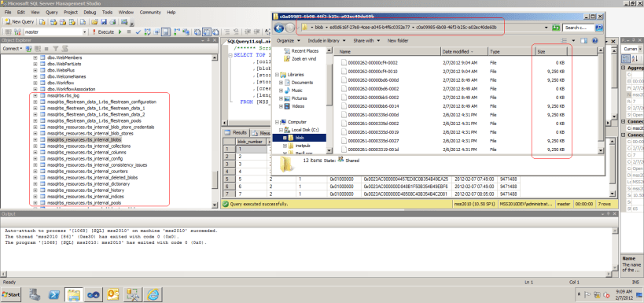Click the green Debug play arrow icon
This screenshot has width=644, height=303.
(x=120, y=31)
